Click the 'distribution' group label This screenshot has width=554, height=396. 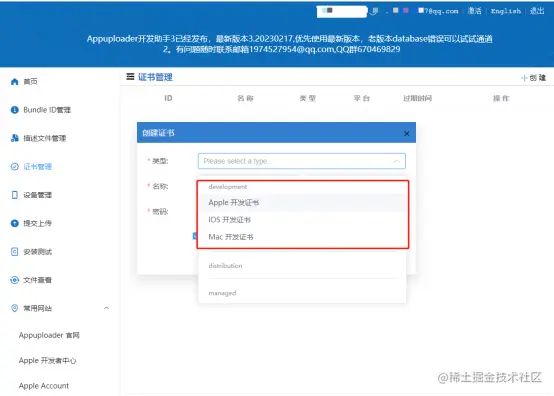pyautogui.click(x=225, y=266)
